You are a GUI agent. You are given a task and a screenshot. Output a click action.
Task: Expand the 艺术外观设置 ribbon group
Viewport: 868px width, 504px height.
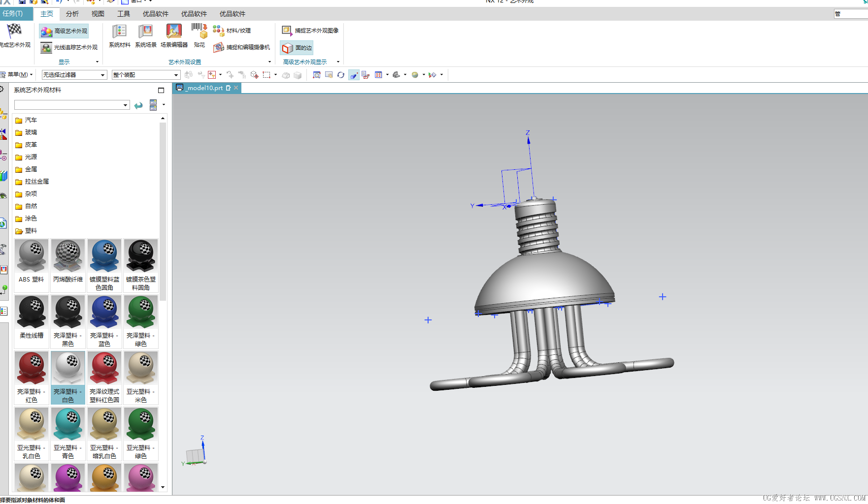[x=269, y=62]
